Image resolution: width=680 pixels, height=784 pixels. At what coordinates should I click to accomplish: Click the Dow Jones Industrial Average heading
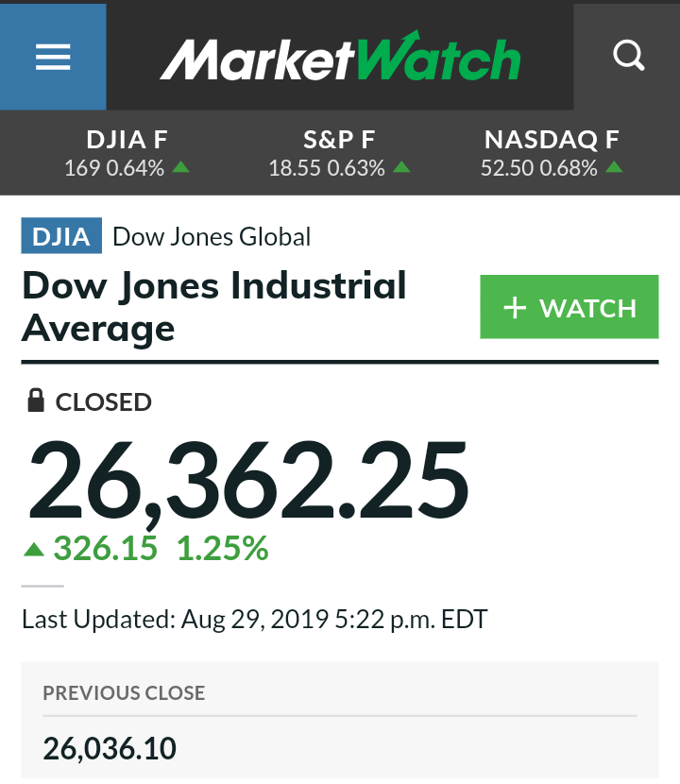214,307
